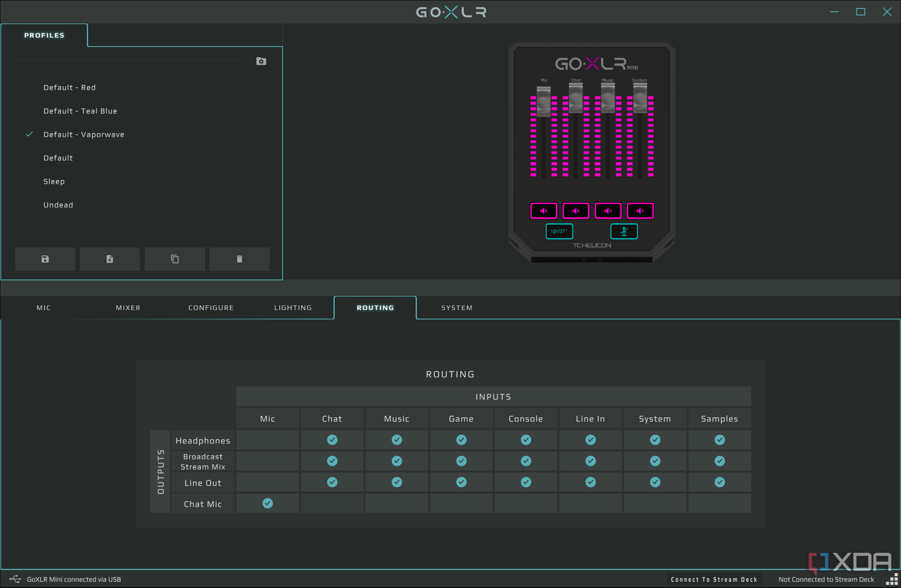This screenshot has height=588, width=901.
Task: Switch to the Mic tab
Action: 43,308
